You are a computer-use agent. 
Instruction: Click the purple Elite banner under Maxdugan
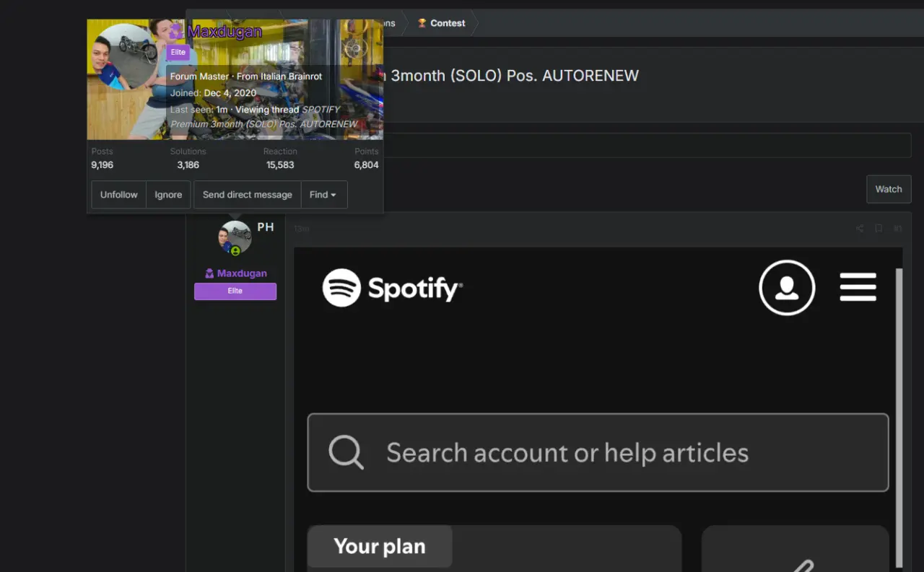[235, 291]
